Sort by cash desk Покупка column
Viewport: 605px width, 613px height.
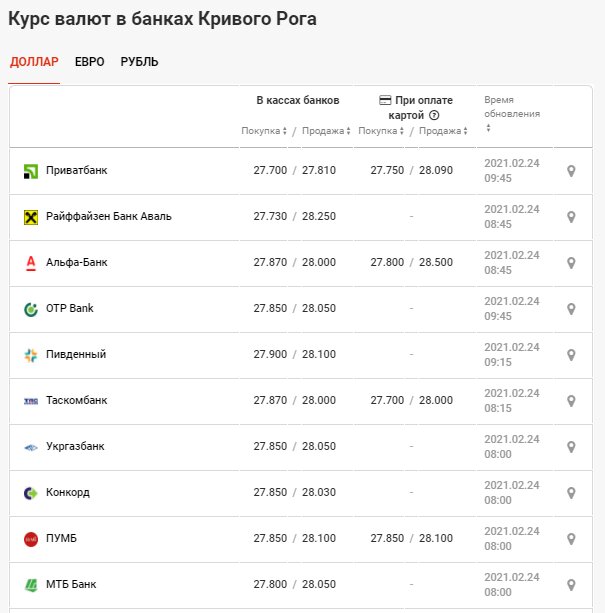point(264,131)
